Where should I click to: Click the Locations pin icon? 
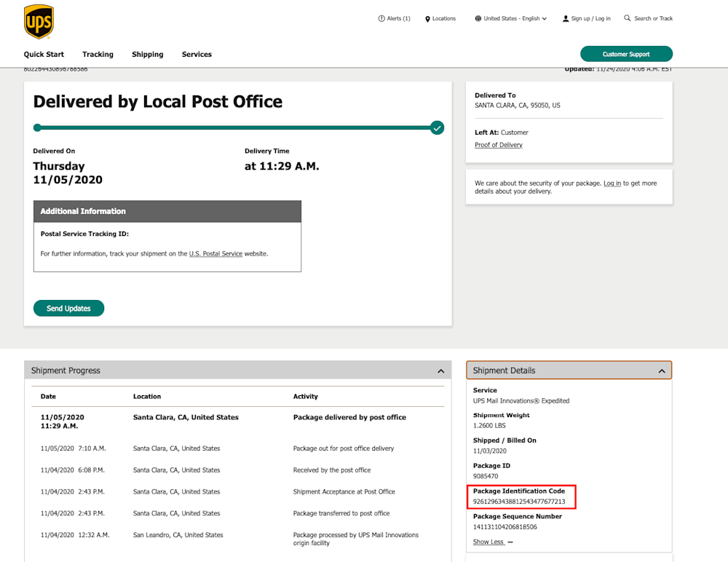427,19
